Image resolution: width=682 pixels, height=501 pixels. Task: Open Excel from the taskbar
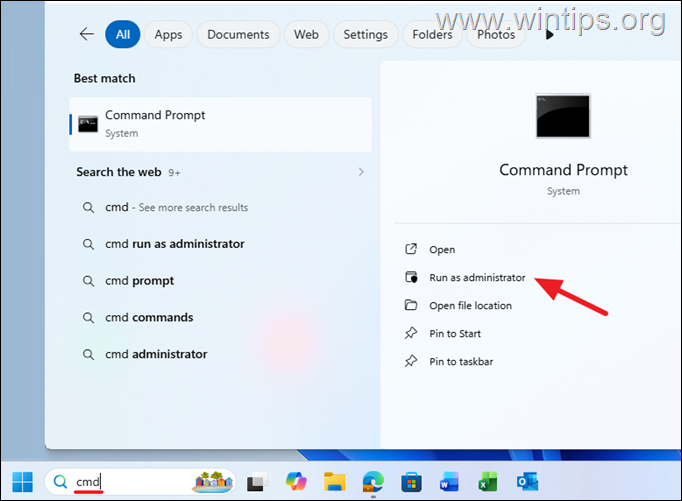tap(488, 482)
